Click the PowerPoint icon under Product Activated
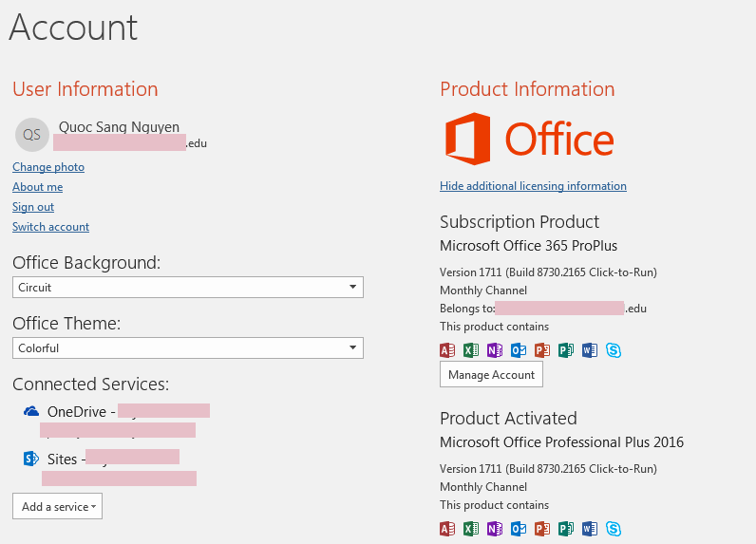 pos(542,529)
